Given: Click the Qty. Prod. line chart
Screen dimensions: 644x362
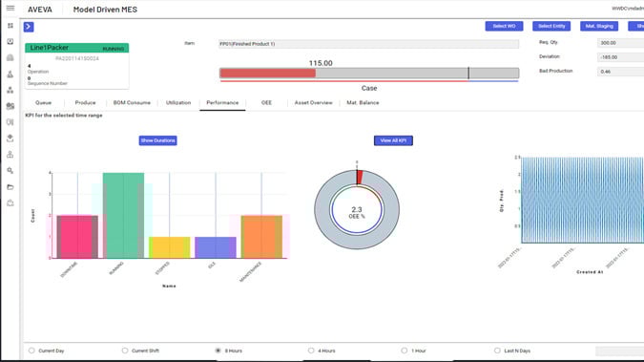Looking at the screenshot, I should pyautogui.click(x=582, y=200).
